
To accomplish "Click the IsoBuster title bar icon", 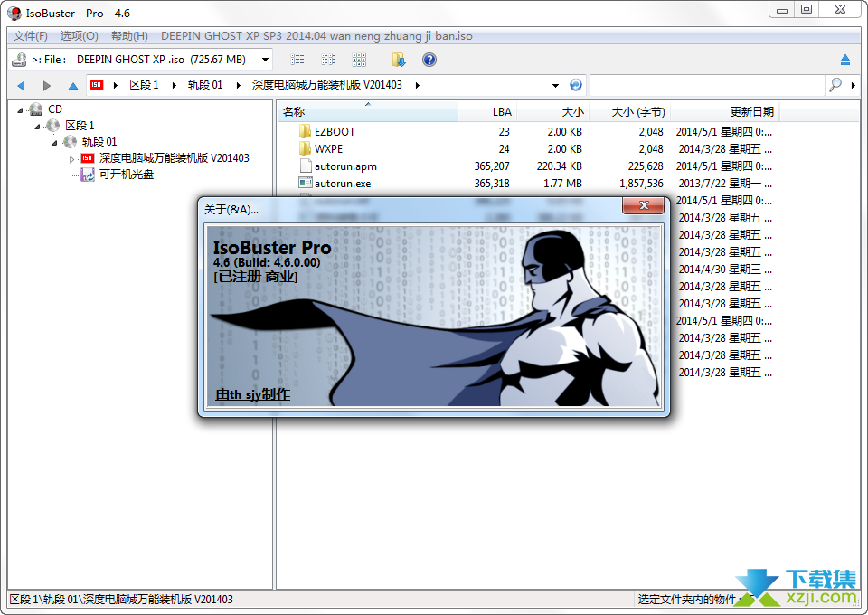I will click(14, 13).
